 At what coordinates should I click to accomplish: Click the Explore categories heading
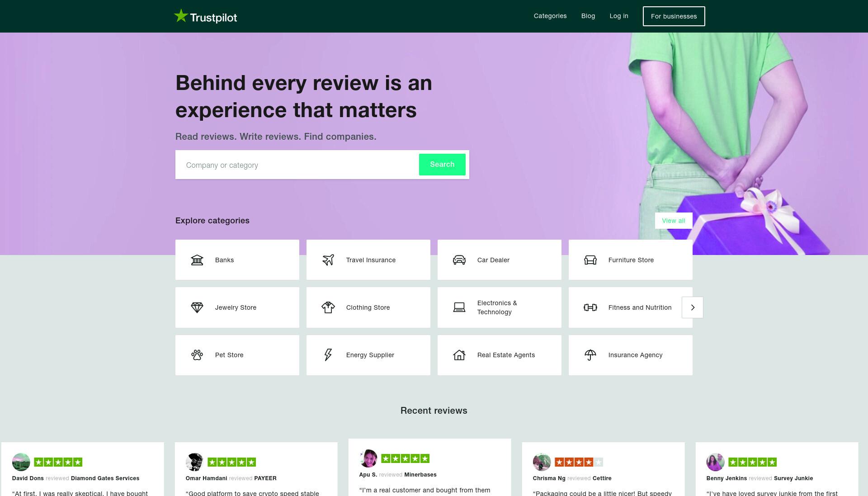coord(212,221)
